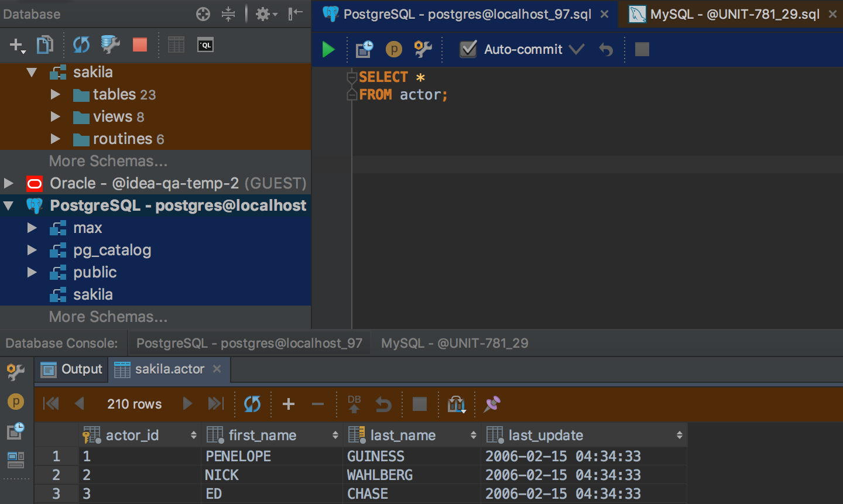Expand the tables 23 folder
The height and width of the screenshot is (504, 843).
[56, 94]
